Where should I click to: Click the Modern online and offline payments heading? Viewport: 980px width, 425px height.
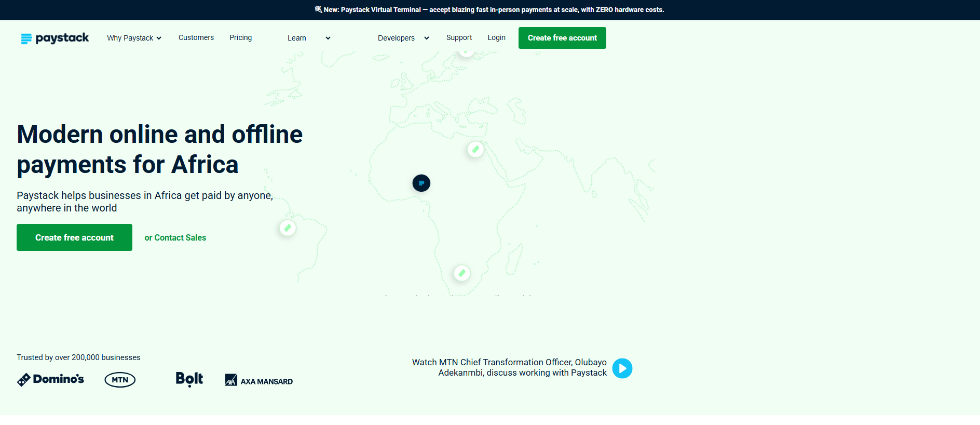click(x=160, y=149)
